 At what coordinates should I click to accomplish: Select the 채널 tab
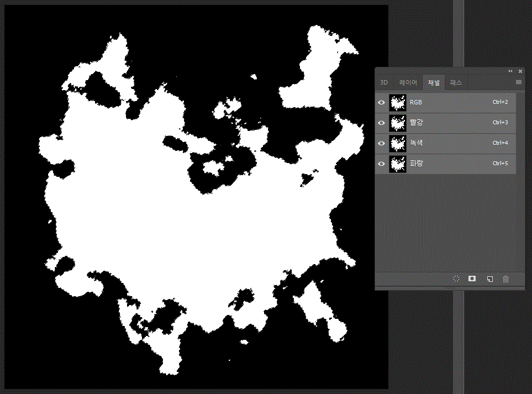[434, 82]
